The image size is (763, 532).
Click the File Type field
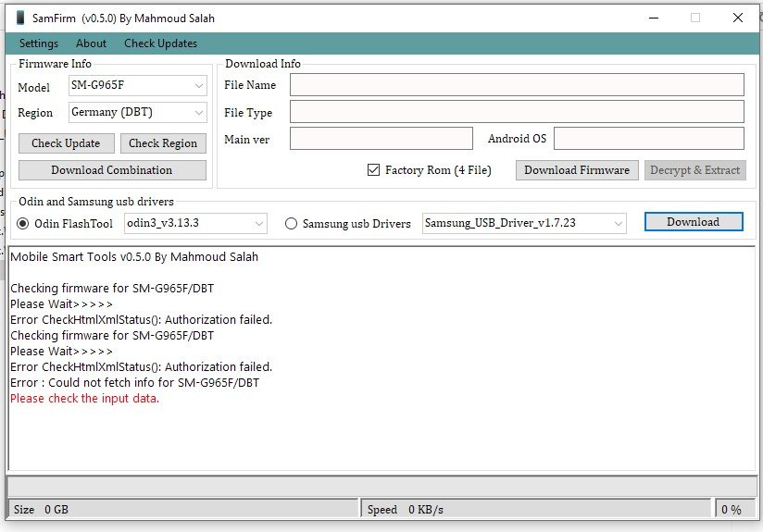click(x=517, y=112)
